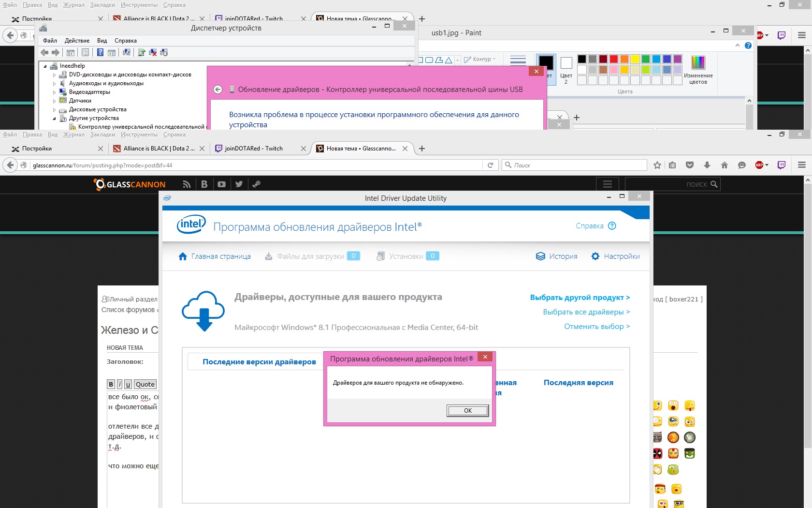This screenshot has height=508, width=812.
Task: Collapse Другие устройства node
Action: (54, 119)
